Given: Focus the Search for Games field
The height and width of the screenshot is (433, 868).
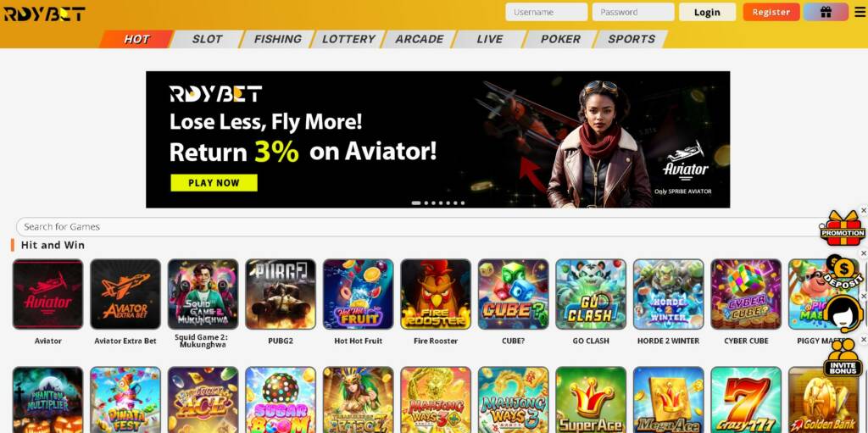Looking at the screenshot, I should (420, 226).
